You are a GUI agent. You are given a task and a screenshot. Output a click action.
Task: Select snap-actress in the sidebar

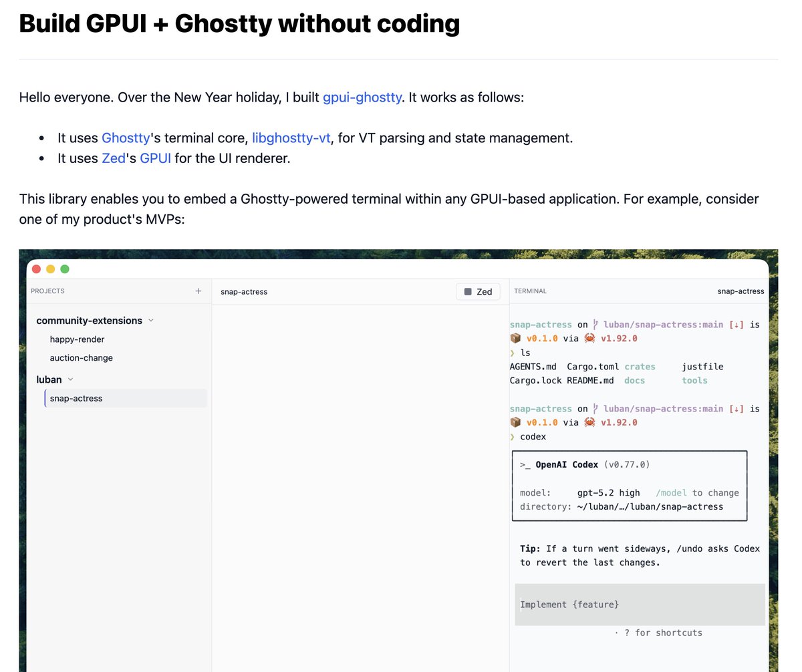[126, 398]
